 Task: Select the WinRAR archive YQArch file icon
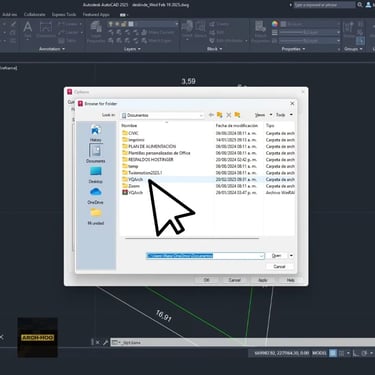pyautogui.click(x=125, y=192)
